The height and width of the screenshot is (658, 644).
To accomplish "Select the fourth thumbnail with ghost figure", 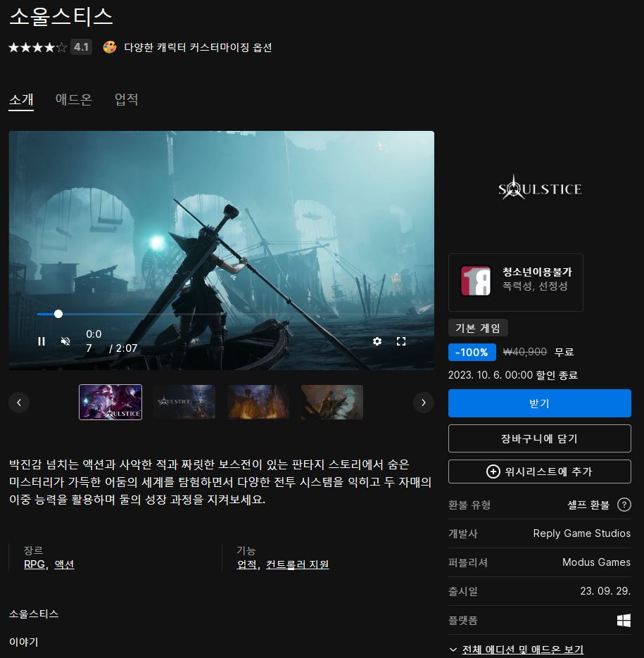I will 332,402.
